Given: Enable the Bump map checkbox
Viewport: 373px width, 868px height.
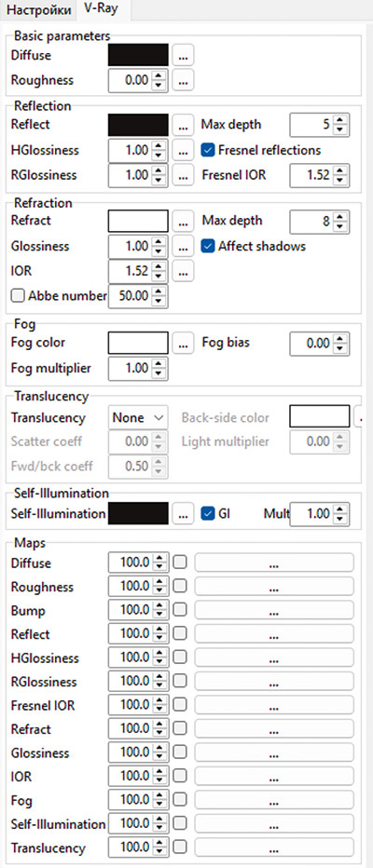Looking at the screenshot, I should tap(180, 610).
